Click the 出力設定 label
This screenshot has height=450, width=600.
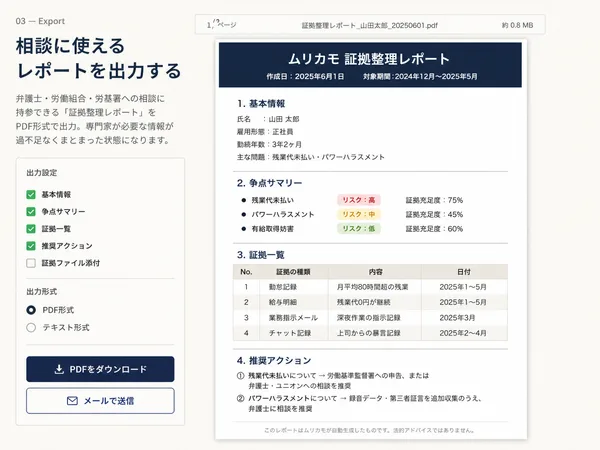[42, 173]
